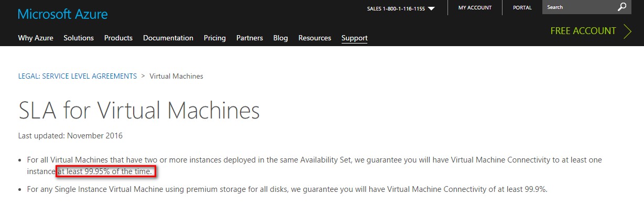The height and width of the screenshot is (205, 644).
Task: Click the Virtual Machines breadcrumb text
Action: click(177, 76)
